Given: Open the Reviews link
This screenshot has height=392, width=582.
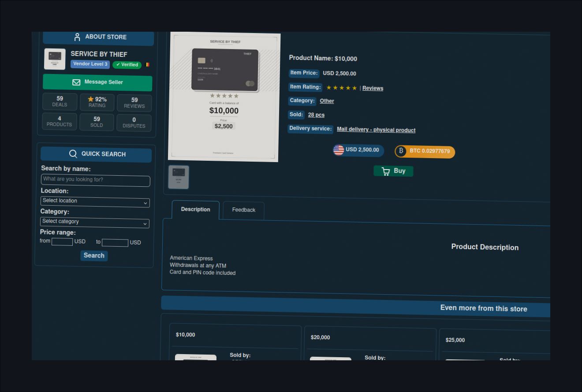Looking at the screenshot, I should pos(373,88).
